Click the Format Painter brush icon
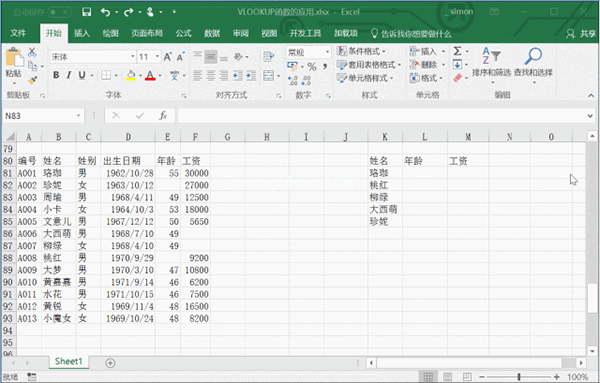 (x=33, y=80)
